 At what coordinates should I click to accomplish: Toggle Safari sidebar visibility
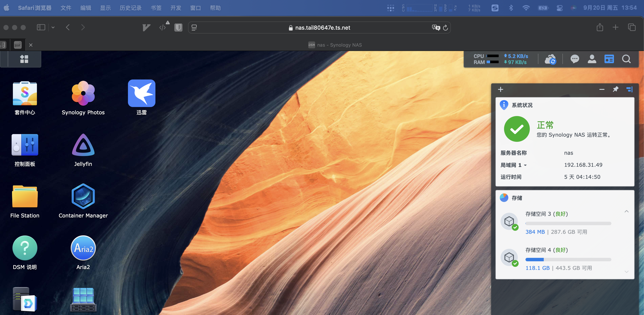pos(41,27)
